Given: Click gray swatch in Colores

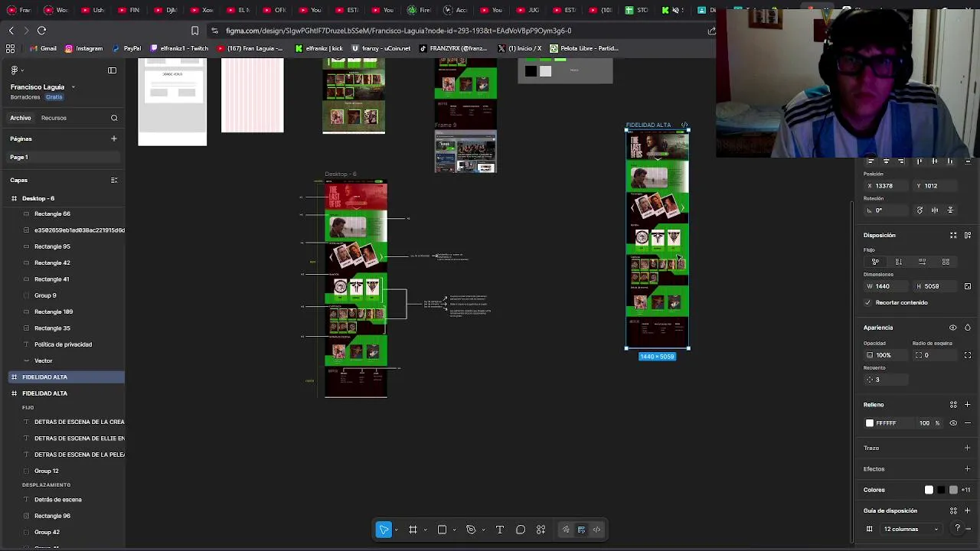Looking at the screenshot, I should coord(953,490).
